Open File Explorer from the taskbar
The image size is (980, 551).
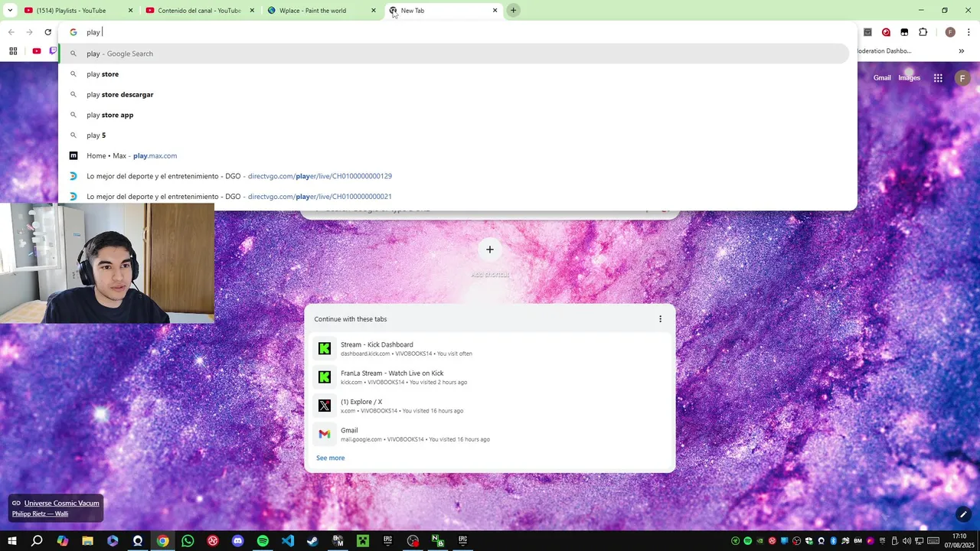pyautogui.click(x=87, y=541)
